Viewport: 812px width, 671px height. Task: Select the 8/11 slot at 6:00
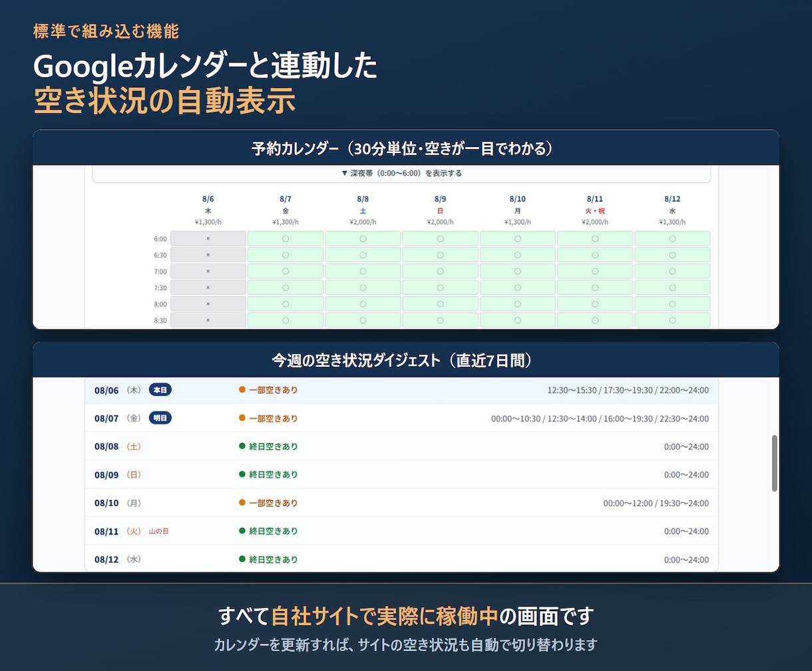pos(595,238)
